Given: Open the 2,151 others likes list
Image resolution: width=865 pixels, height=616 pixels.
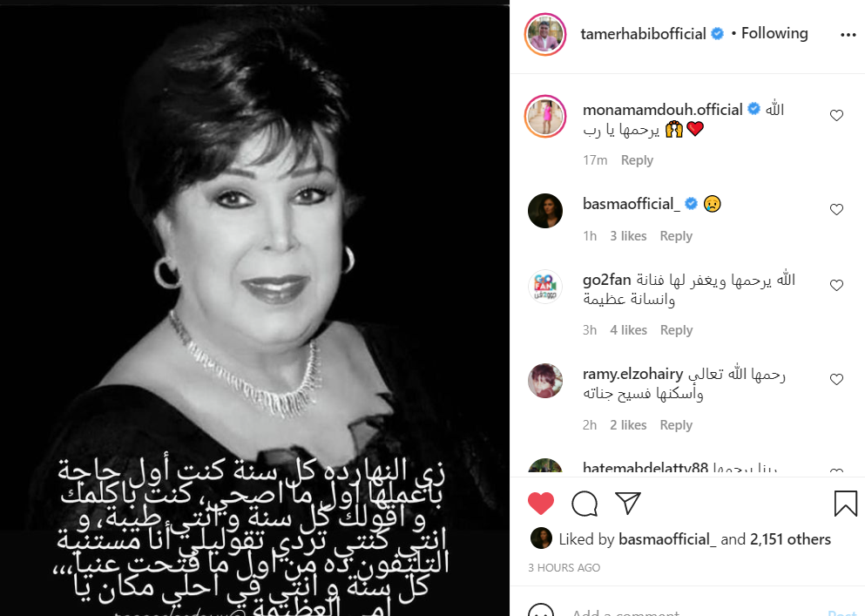Looking at the screenshot, I should pos(790,539).
